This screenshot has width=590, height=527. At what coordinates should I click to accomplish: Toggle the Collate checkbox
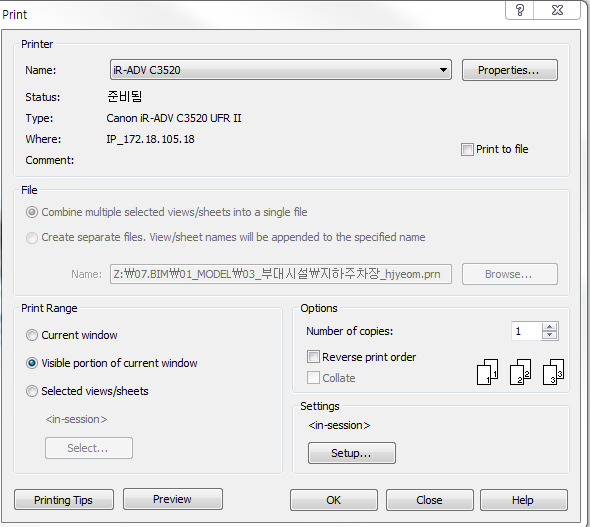tap(313, 378)
